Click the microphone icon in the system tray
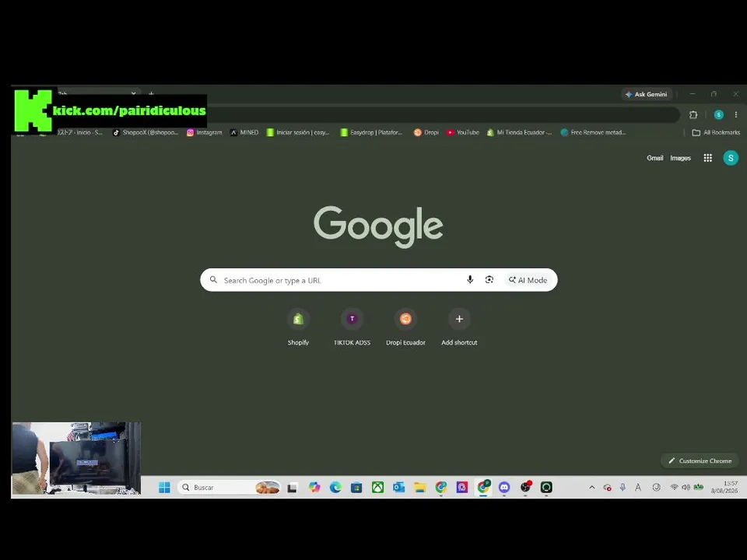Image resolution: width=747 pixels, height=560 pixels. (x=622, y=487)
